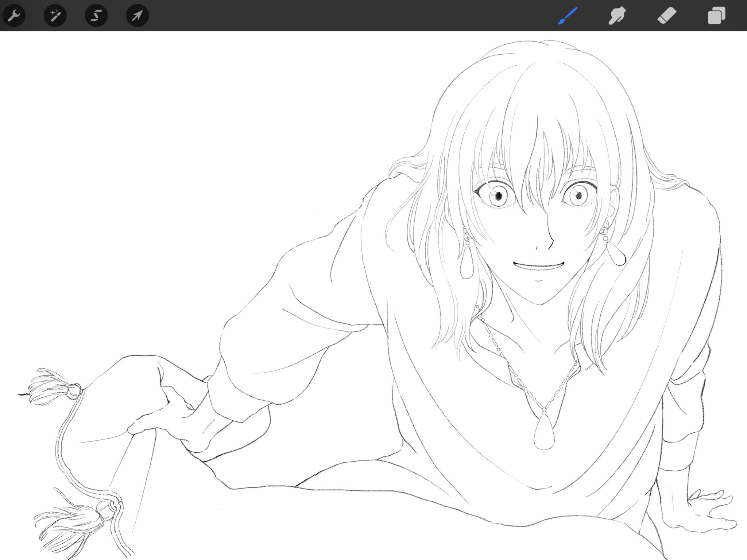Activate the Selection tool
Image resolution: width=747 pixels, height=560 pixels.
click(x=96, y=15)
